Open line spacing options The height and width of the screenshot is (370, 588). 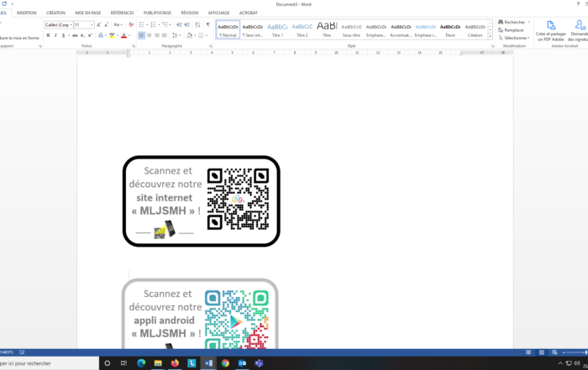[175, 35]
